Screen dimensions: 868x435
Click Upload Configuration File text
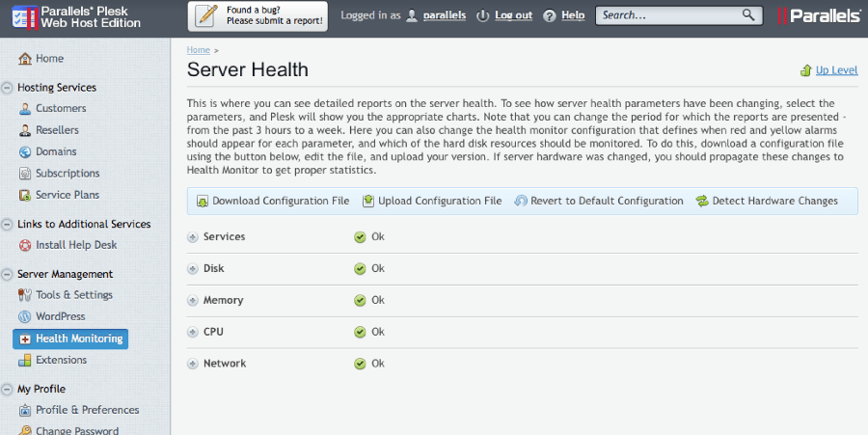(x=440, y=201)
